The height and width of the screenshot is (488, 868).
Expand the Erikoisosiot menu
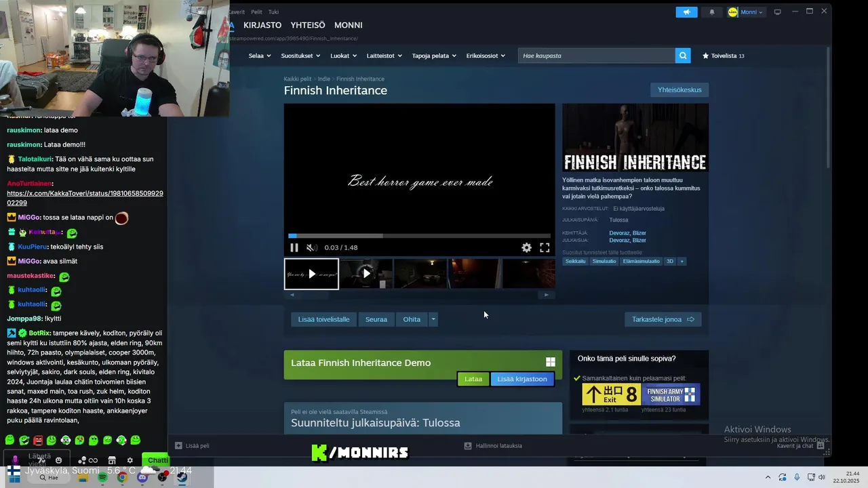[x=486, y=56]
